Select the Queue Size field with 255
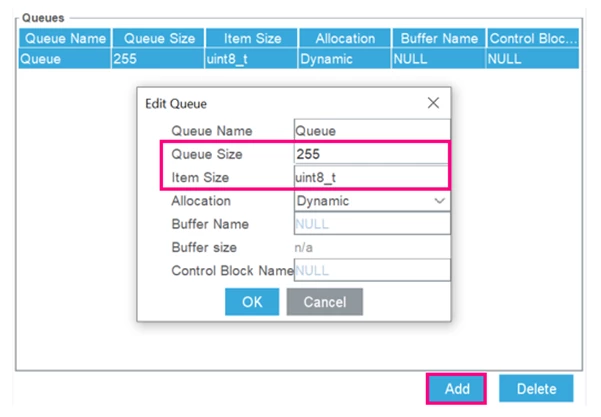601x417 pixels. pyautogui.click(x=372, y=154)
